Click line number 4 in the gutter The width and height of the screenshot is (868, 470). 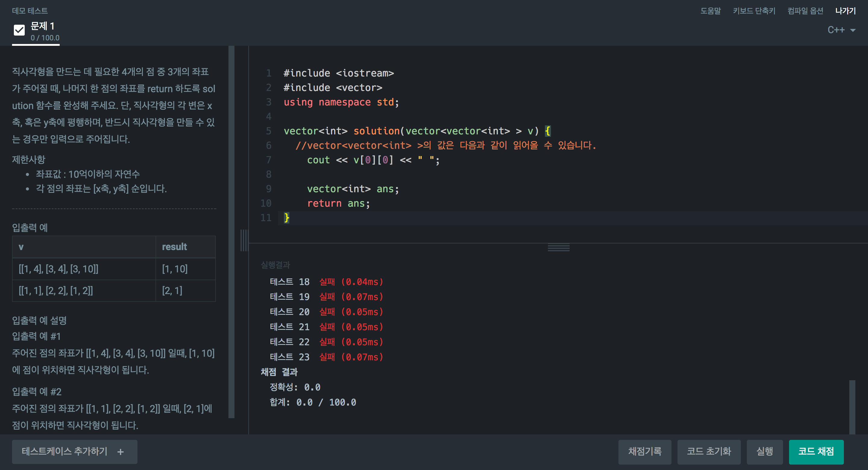269,116
